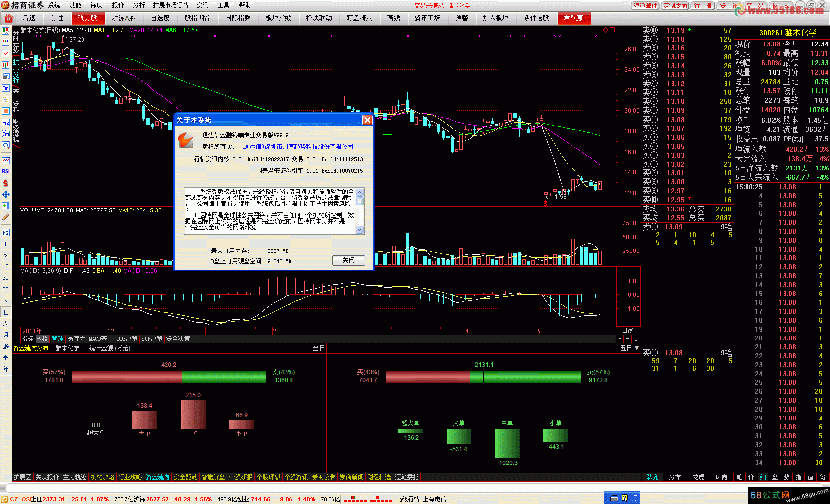Click the RSI indicator icon in left sidebar
The width and height of the screenshot is (830, 504).
(6, 171)
